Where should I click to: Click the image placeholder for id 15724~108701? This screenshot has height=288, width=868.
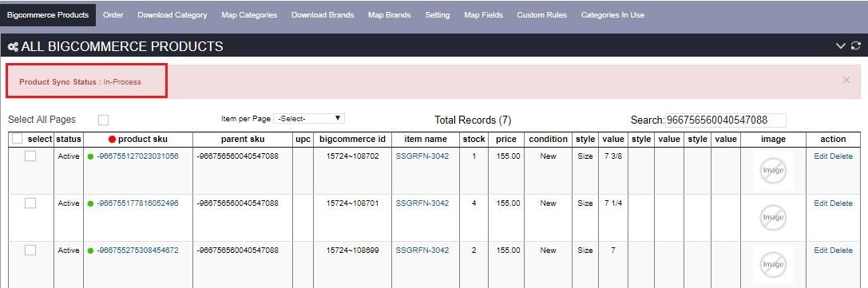(773, 218)
